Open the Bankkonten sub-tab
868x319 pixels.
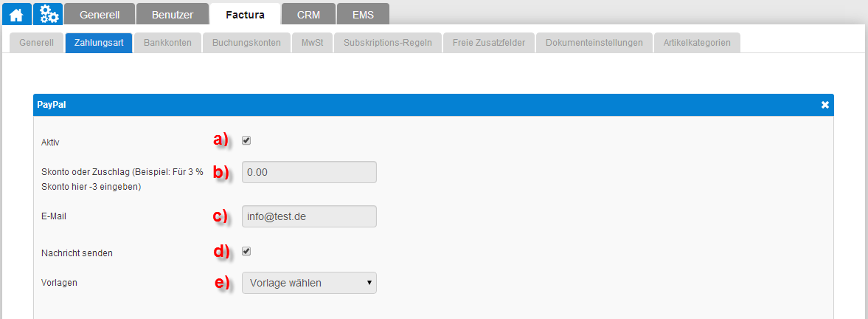[x=167, y=43]
